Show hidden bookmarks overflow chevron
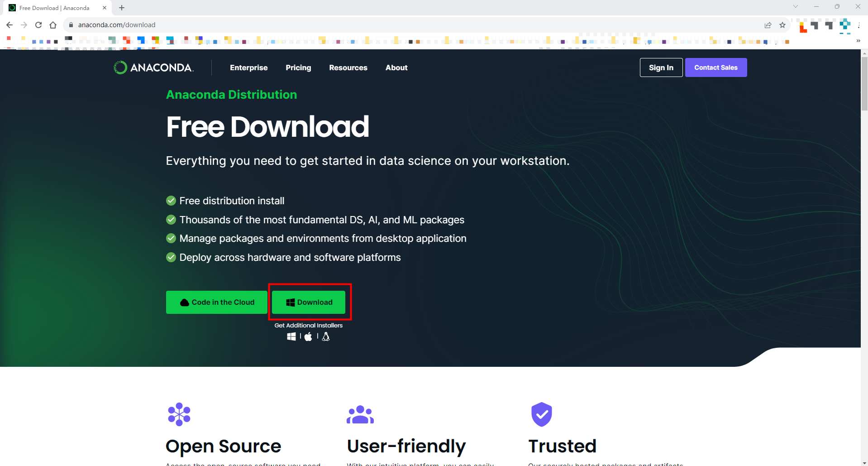The image size is (868, 466). (858, 41)
